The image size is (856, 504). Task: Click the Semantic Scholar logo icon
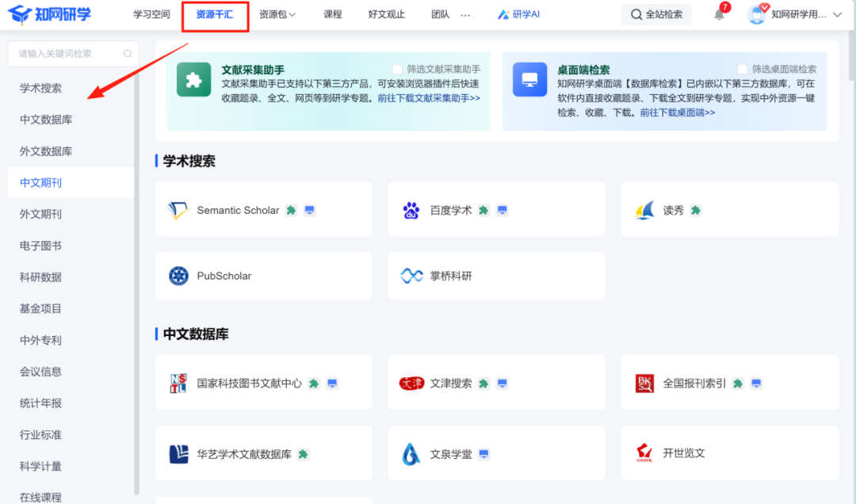point(178,210)
